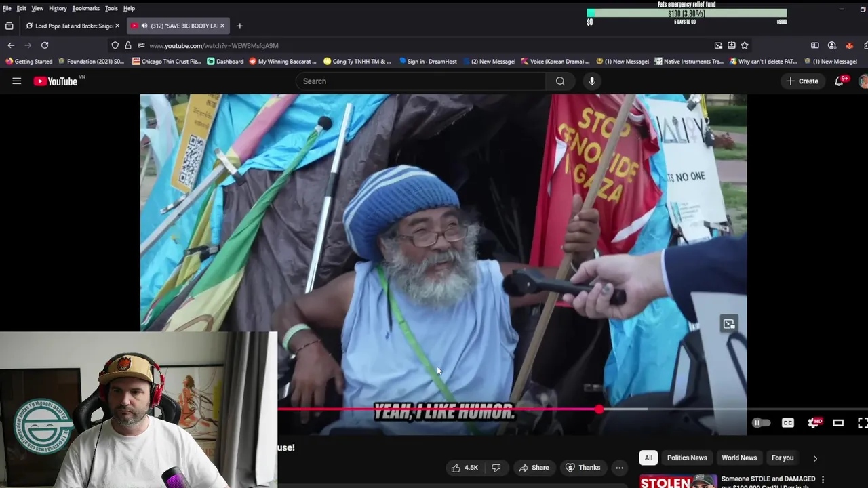
Task: Toggle the autoplay switch
Action: tap(761, 423)
